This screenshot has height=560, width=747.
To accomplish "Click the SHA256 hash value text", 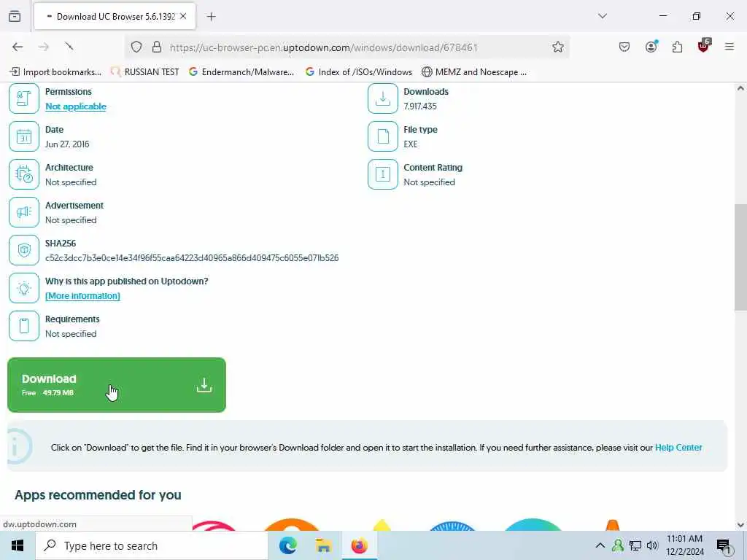I will [x=192, y=258].
